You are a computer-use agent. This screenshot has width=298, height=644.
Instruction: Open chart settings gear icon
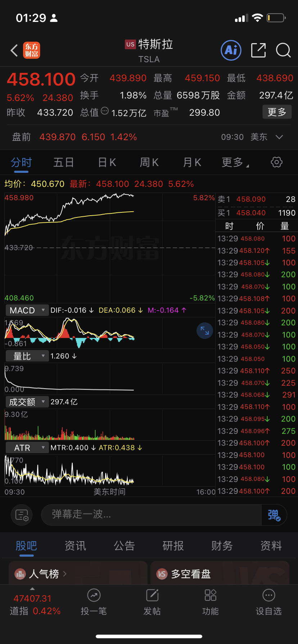tap(276, 162)
